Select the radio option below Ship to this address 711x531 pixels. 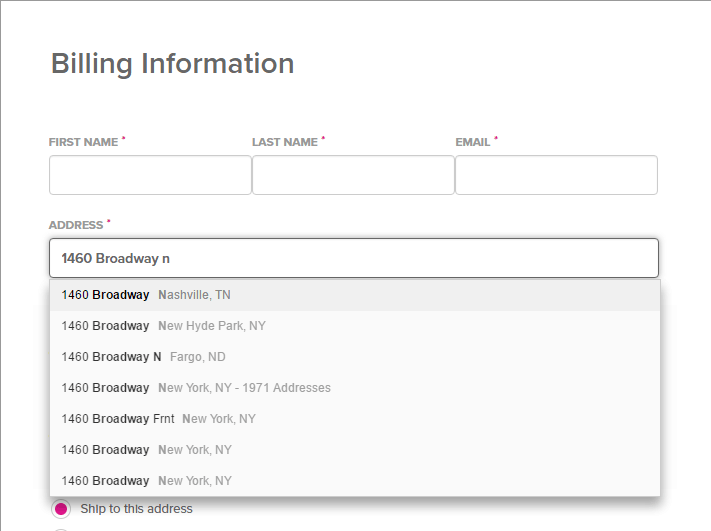61,529
